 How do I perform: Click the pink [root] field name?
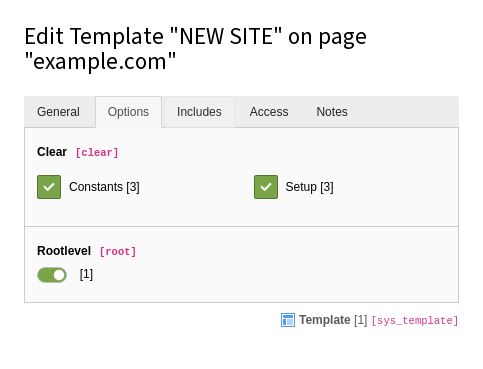click(x=118, y=252)
